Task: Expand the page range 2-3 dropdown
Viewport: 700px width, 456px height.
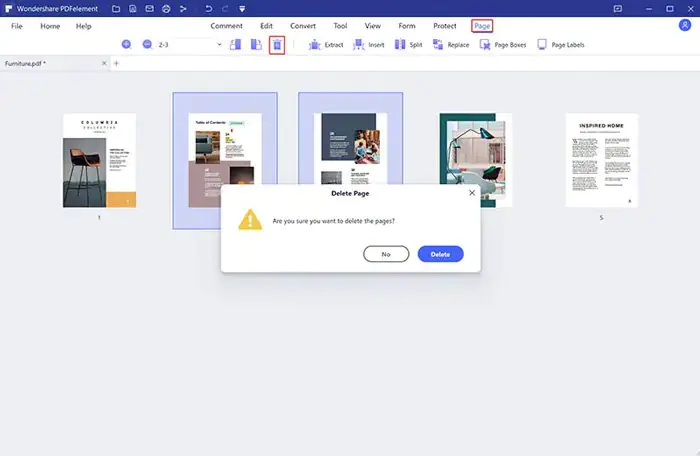Action: [219, 45]
